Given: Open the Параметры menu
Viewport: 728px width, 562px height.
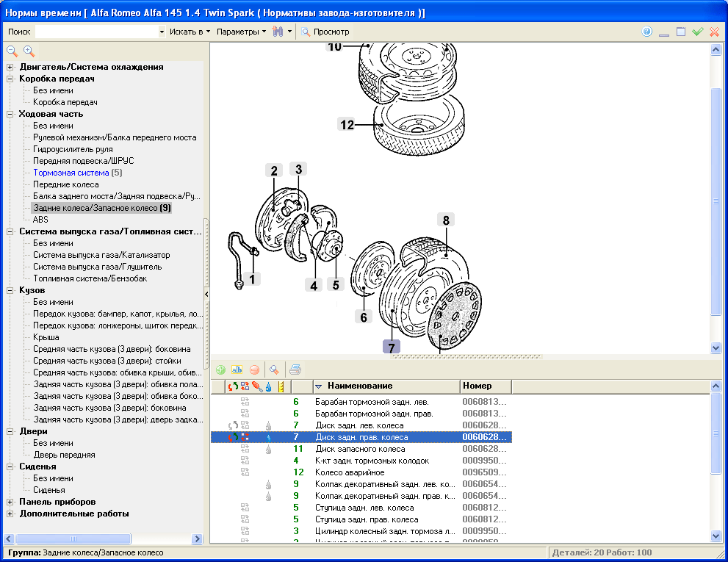Looking at the screenshot, I should (241, 32).
